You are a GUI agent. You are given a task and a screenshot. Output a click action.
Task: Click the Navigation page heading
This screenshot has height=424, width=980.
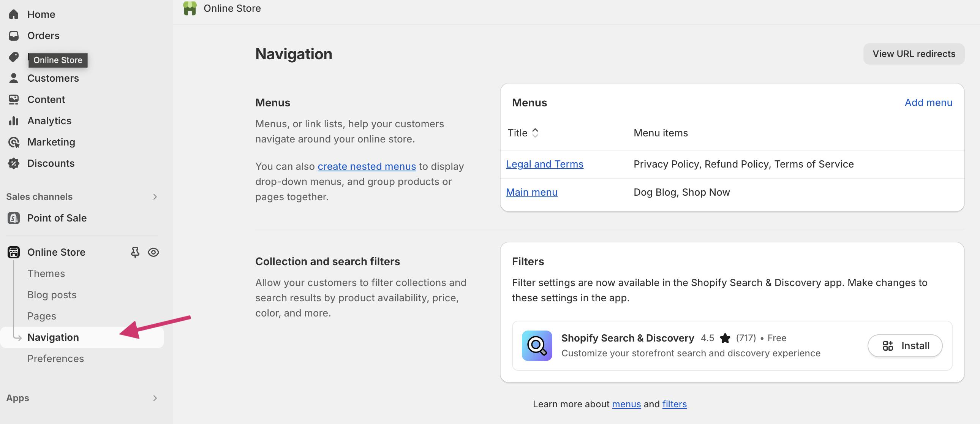coord(294,54)
